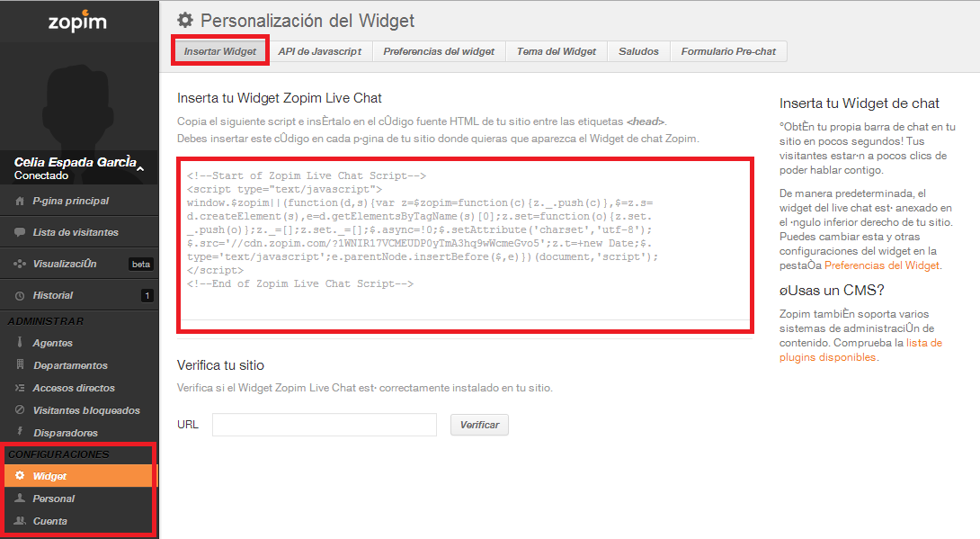Open Disparadores settings
Viewport: 980px width, 539px height.
click(79, 433)
